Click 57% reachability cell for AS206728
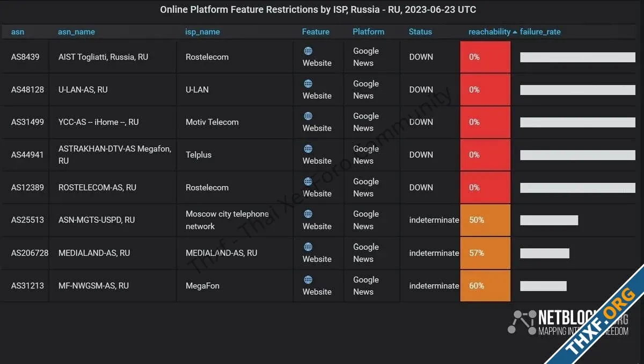This screenshot has height=364, width=644. (x=485, y=252)
